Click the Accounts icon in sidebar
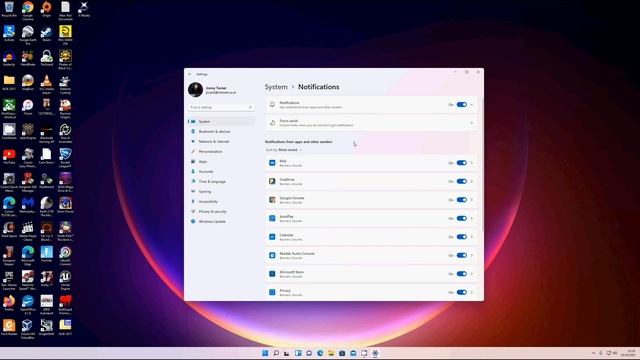The width and height of the screenshot is (640, 360). (x=193, y=171)
